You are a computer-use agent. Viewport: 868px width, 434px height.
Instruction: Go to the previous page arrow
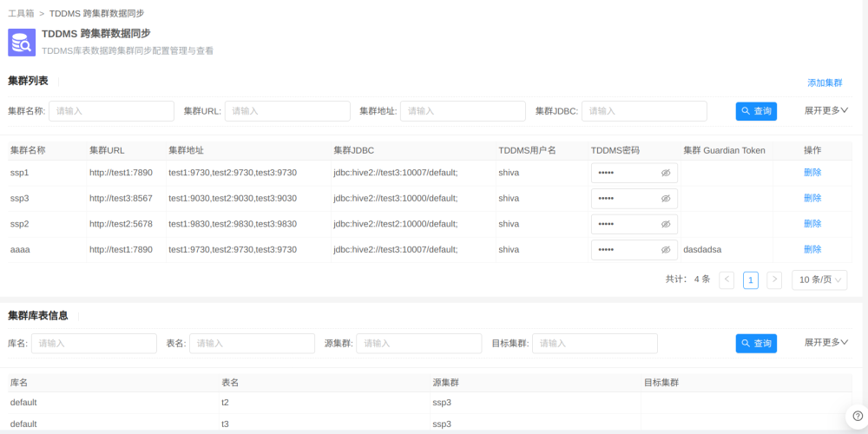[727, 280]
